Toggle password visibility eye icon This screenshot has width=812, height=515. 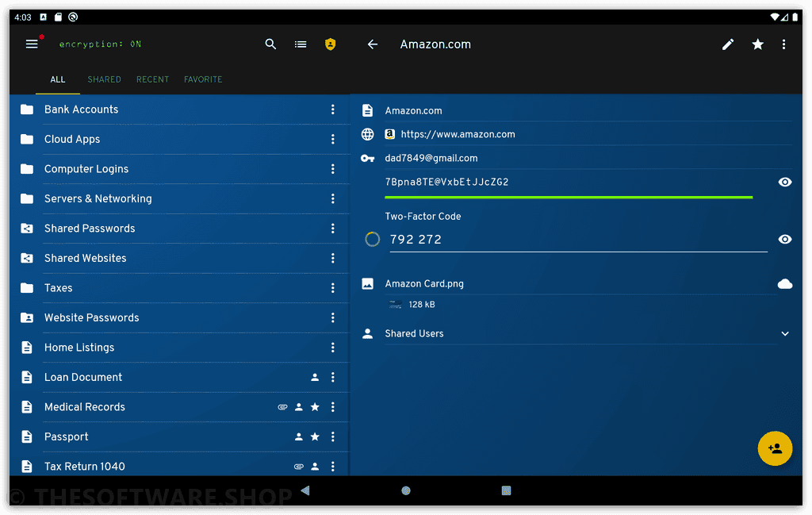(x=784, y=182)
